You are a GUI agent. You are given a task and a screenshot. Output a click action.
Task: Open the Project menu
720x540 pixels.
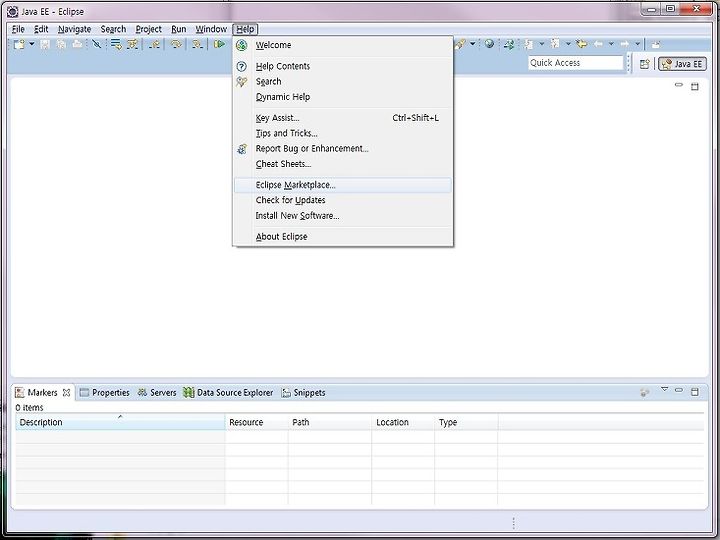pos(148,29)
